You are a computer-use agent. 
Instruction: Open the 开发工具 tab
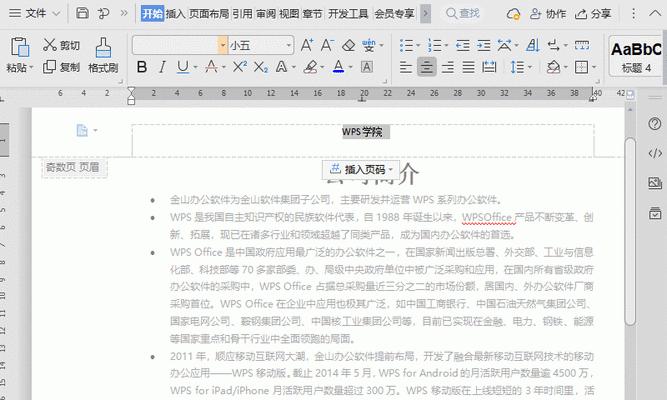(x=348, y=14)
